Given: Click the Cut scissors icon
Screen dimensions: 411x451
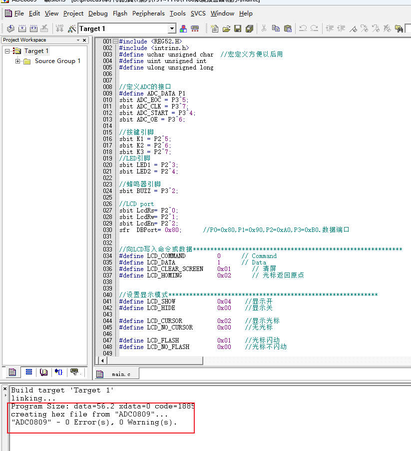Looking at the screenshot, I should point(264,29).
